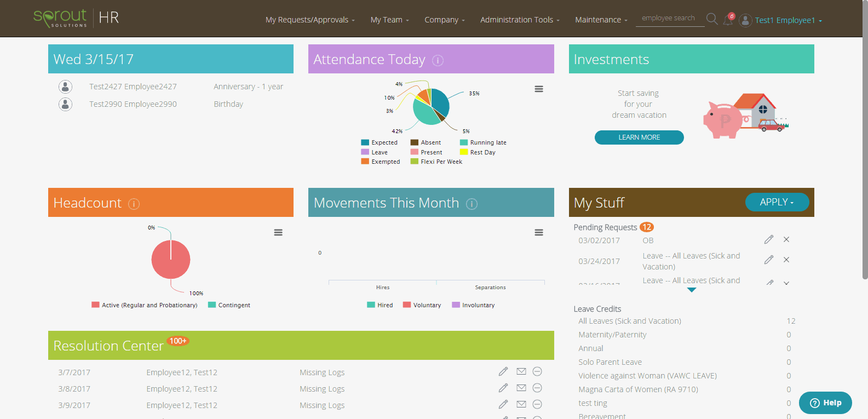Viewport: 868px width, 419px height.
Task: Toggle the Voluntary legend item in Movements chart
Action: pyautogui.click(x=422, y=305)
